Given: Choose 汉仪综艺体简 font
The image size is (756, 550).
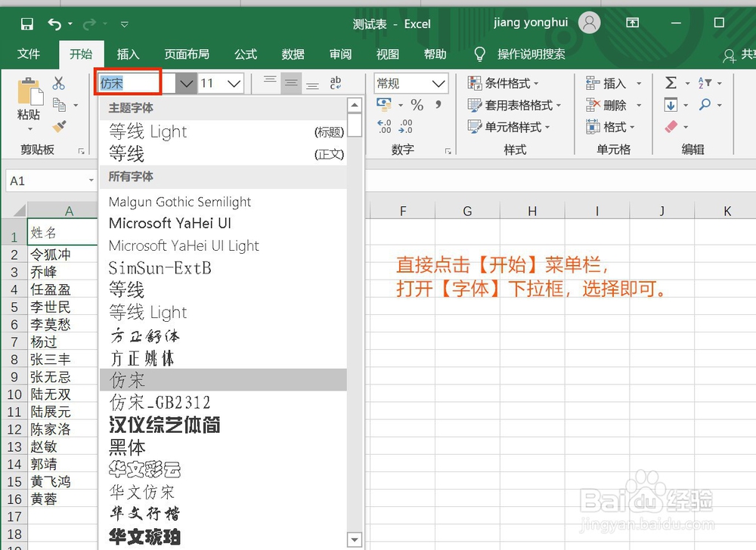Looking at the screenshot, I should coord(223,425).
